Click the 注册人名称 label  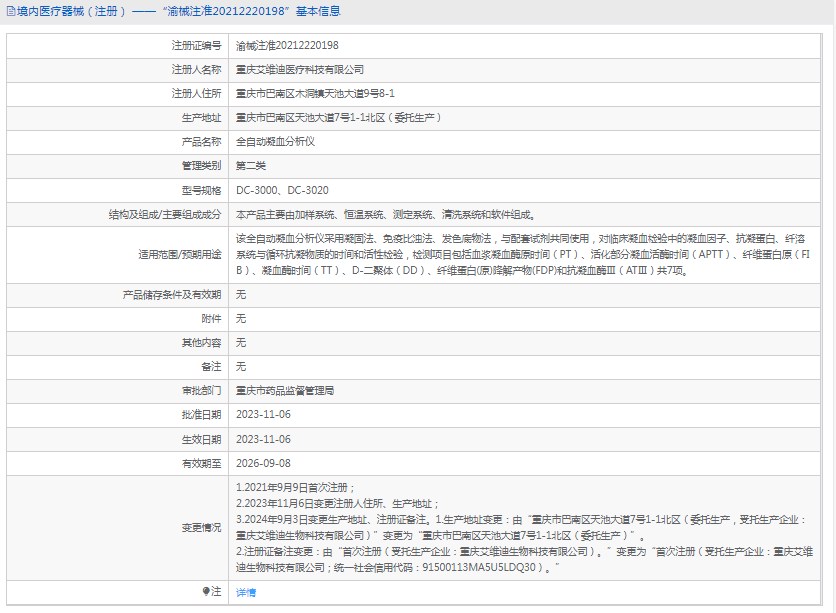(196, 70)
